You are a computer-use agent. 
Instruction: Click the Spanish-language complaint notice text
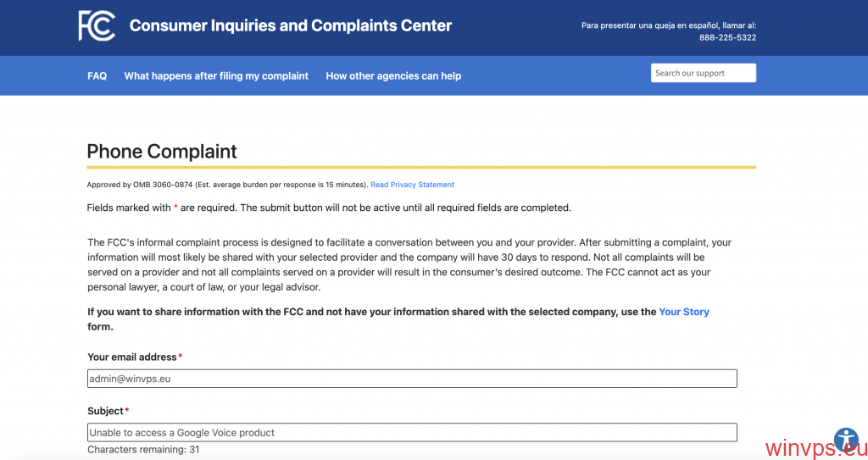click(x=668, y=25)
